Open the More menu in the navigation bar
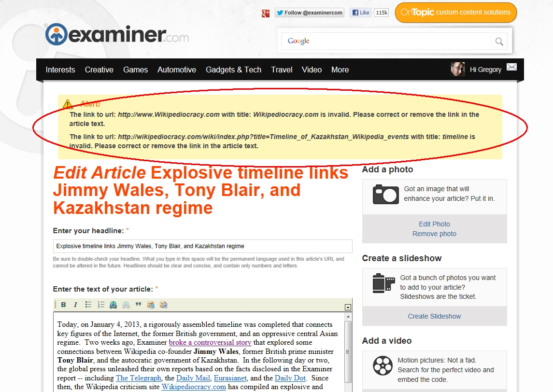553x392 pixels. 340,70
